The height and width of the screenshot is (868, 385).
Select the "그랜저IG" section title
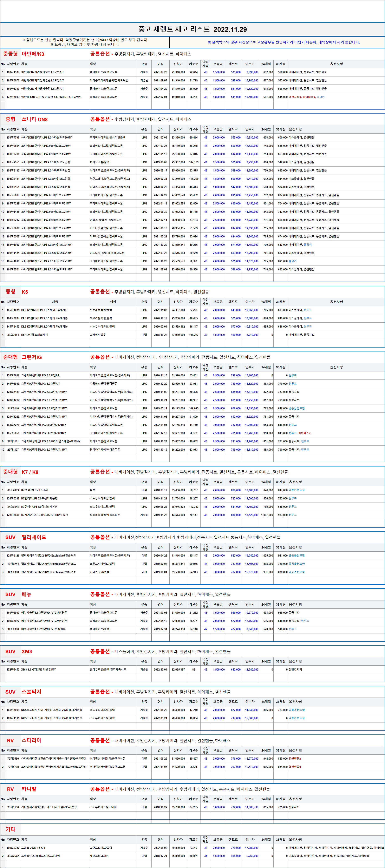point(32,357)
